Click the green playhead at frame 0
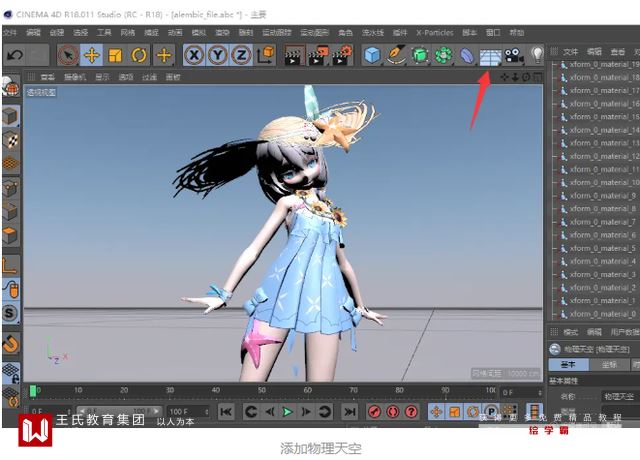This screenshot has width=640, height=460. (33, 391)
